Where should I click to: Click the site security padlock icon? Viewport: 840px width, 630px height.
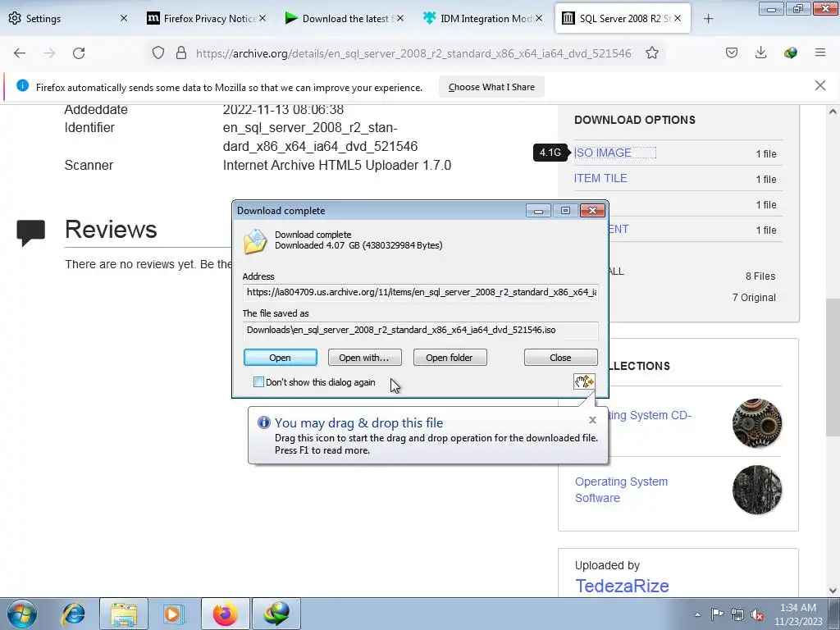[181, 52]
